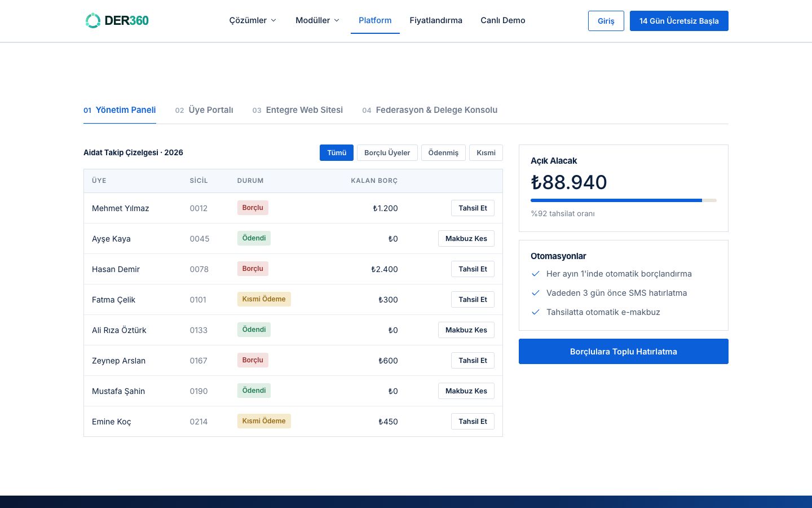Click the ₺2.400 debt amount

(384, 269)
